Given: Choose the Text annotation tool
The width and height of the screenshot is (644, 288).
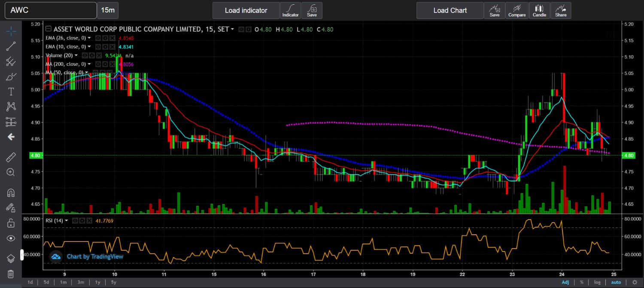Looking at the screenshot, I should tap(11, 92).
